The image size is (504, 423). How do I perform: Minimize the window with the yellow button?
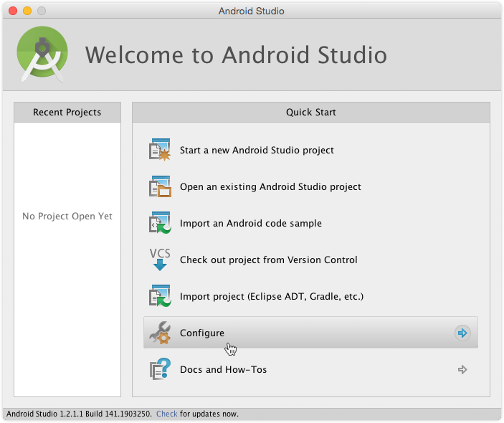coord(27,11)
